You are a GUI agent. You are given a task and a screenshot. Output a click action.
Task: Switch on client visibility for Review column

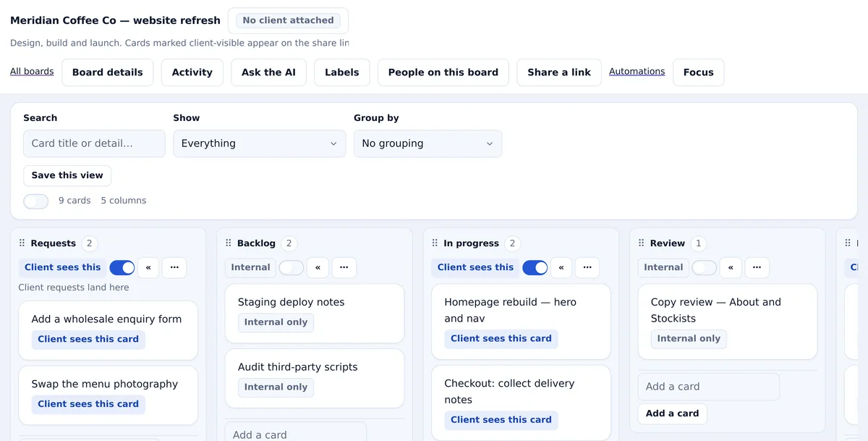705,268
